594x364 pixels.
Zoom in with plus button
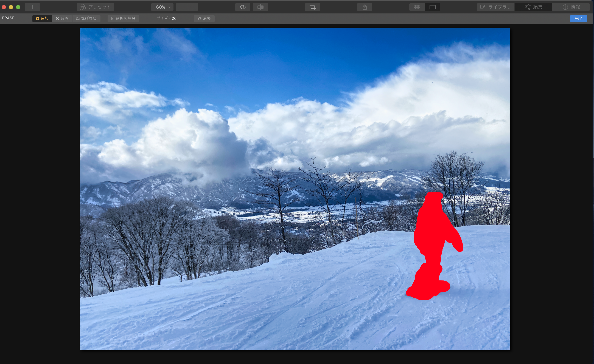pyautogui.click(x=193, y=7)
